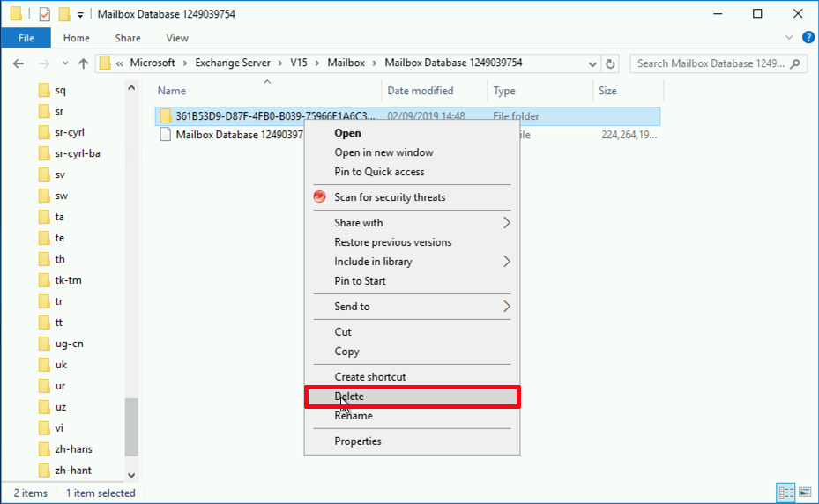This screenshot has width=819, height=504.
Task: Click the Properties quick access toolbar icon
Action: click(x=45, y=14)
